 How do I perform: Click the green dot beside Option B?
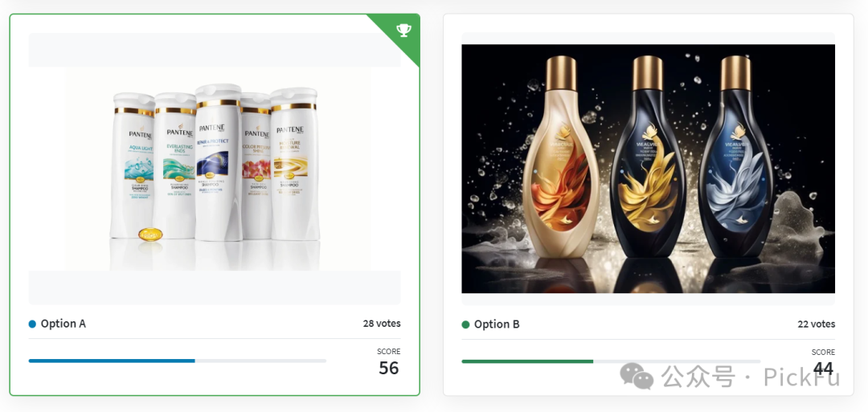[465, 324]
